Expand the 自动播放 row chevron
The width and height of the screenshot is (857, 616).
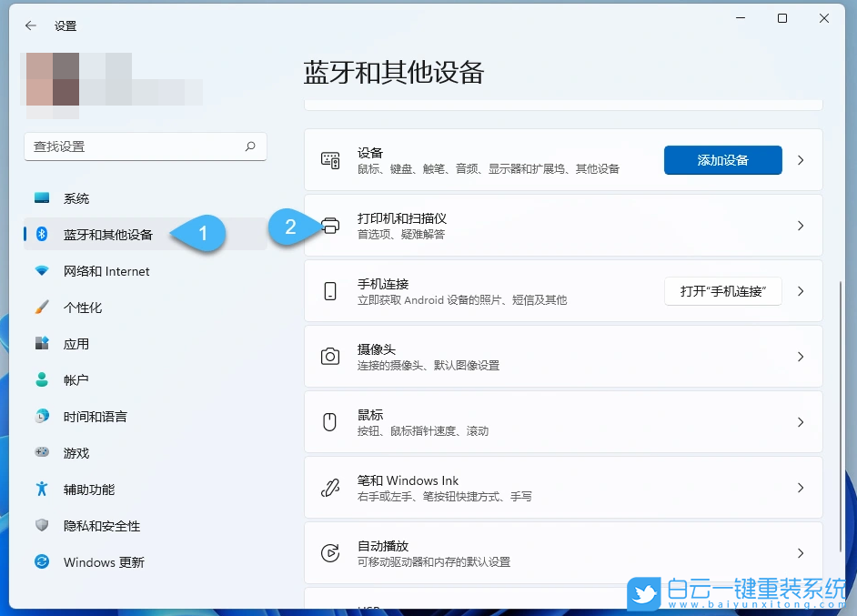[798, 552]
